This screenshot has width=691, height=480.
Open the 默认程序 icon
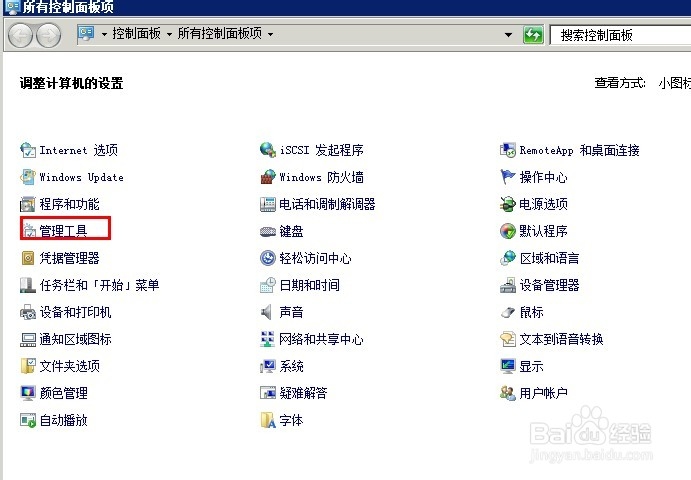(508, 231)
